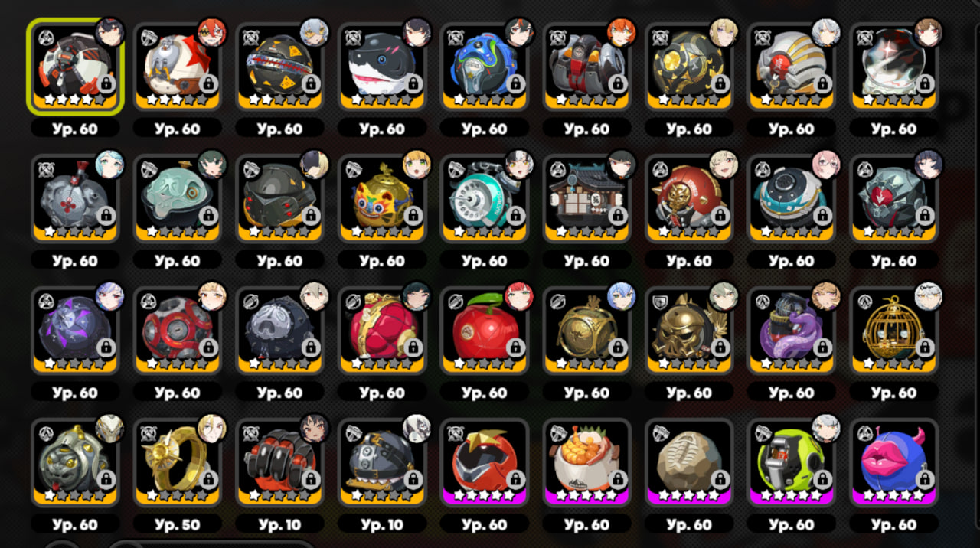Pick the gold ring W-Engine

pyautogui.click(x=177, y=462)
